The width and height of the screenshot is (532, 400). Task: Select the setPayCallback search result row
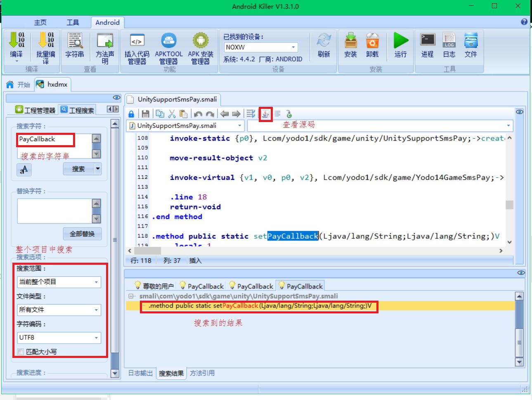pos(320,306)
